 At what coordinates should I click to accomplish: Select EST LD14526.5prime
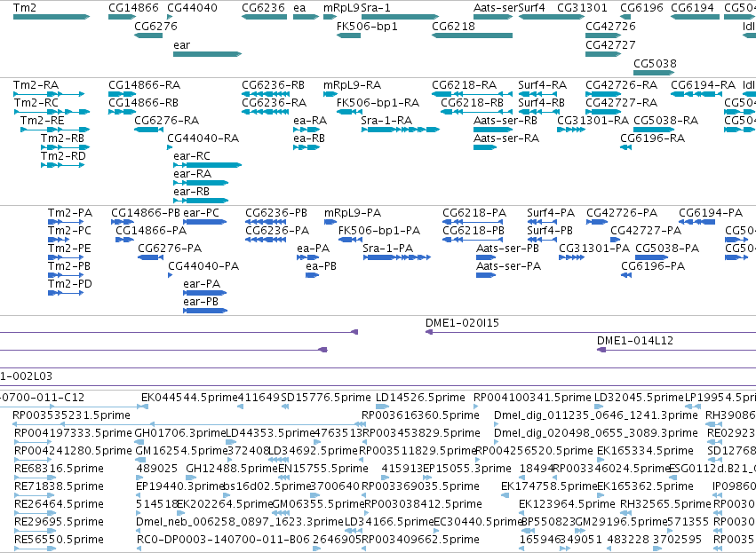[x=382, y=407]
